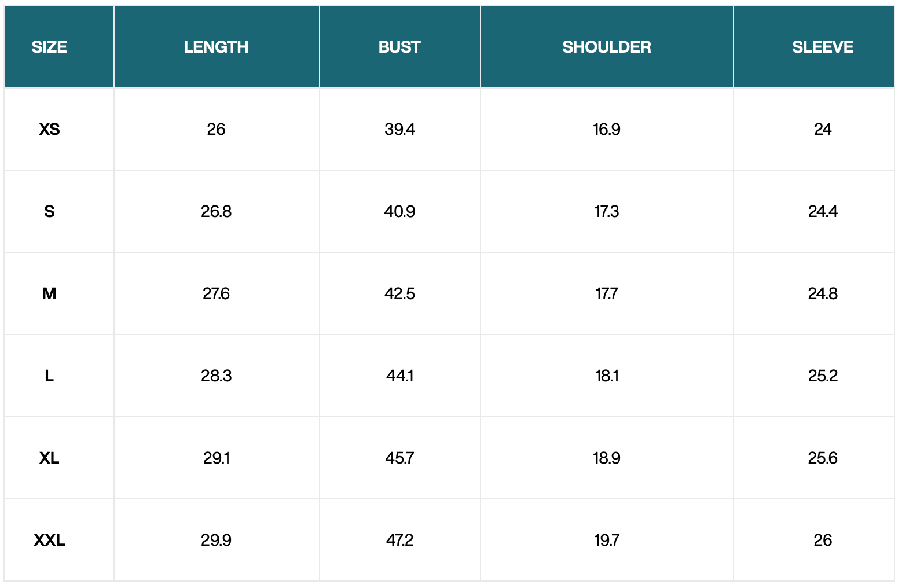Select the S size row label

click(49, 211)
